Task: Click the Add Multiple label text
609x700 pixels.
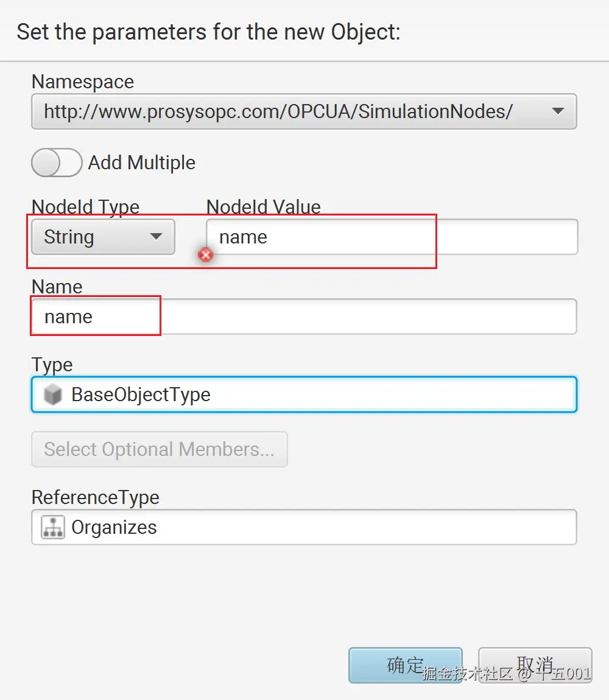Action: pos(142,163)
